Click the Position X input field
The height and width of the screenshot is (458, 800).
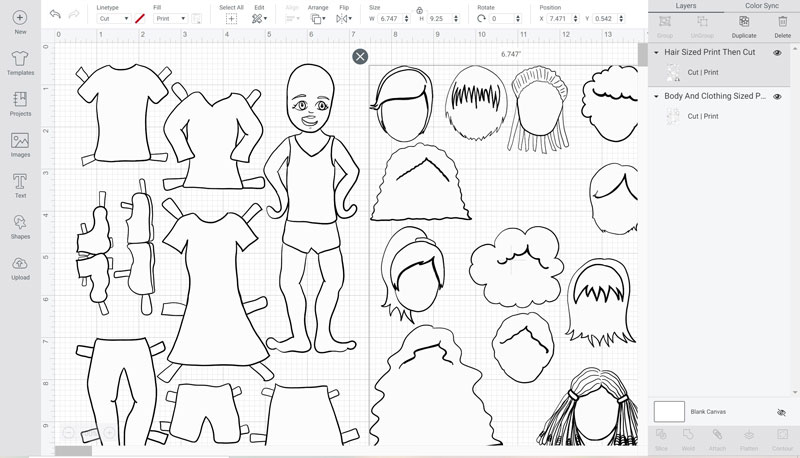pos(559,18)
